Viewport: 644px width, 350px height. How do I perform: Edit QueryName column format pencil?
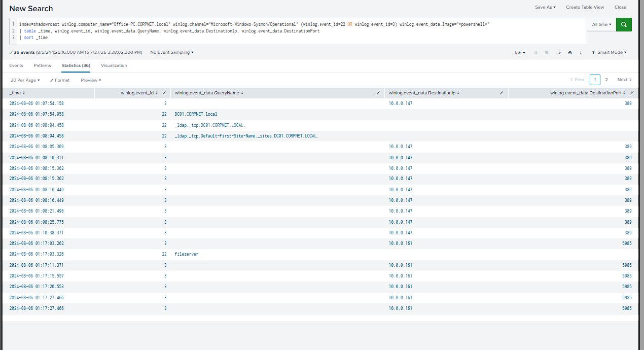tap(378, 93)
